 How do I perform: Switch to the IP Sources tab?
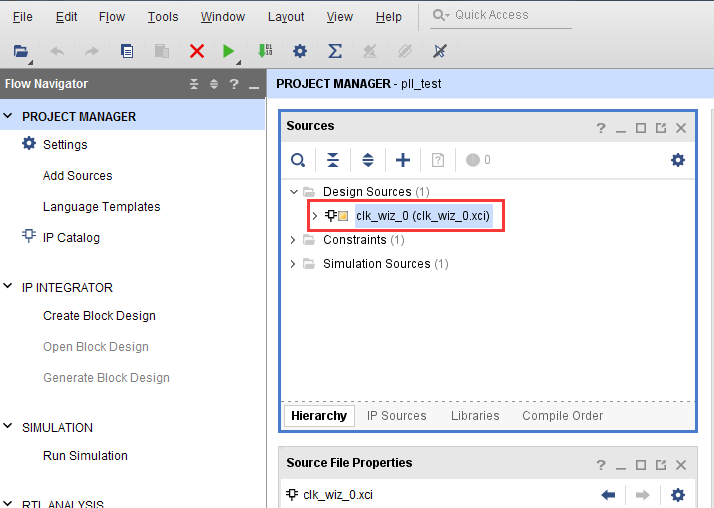[397, 416]
